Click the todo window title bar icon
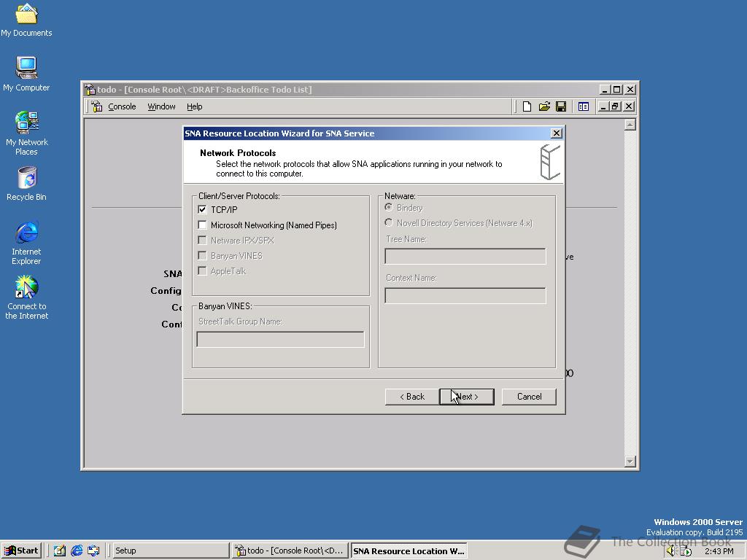The width and height of the screenshot is (747, 560). coord(90,90)
